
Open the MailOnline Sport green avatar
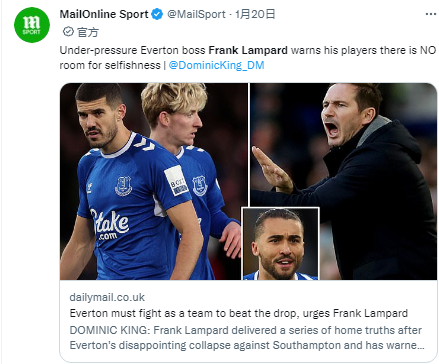click(x=32, y=25)
